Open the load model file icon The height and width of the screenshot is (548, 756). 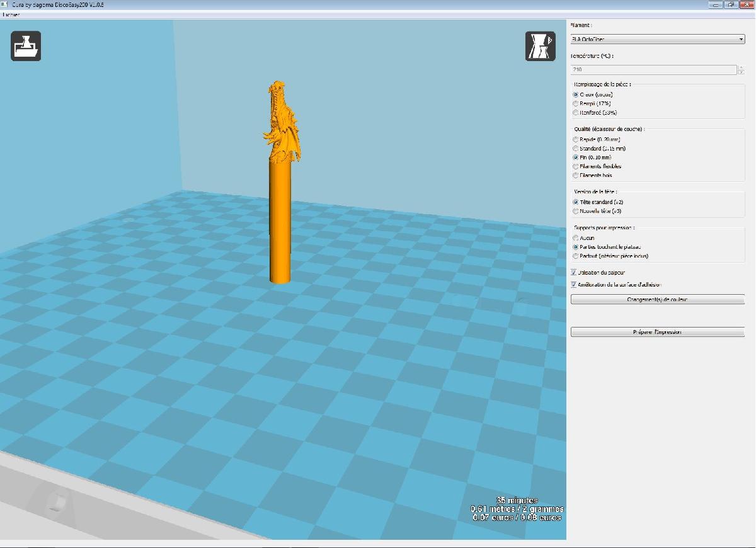coord(26,46)
